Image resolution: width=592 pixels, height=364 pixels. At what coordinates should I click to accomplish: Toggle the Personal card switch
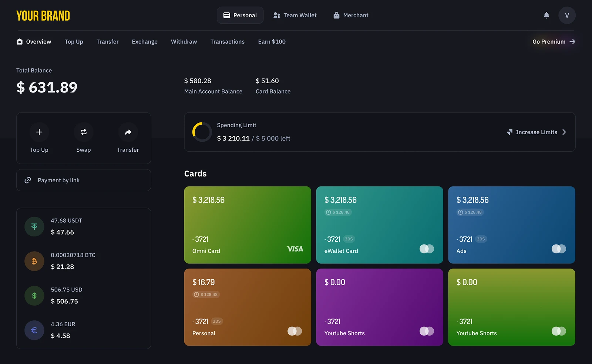point(295,331)
